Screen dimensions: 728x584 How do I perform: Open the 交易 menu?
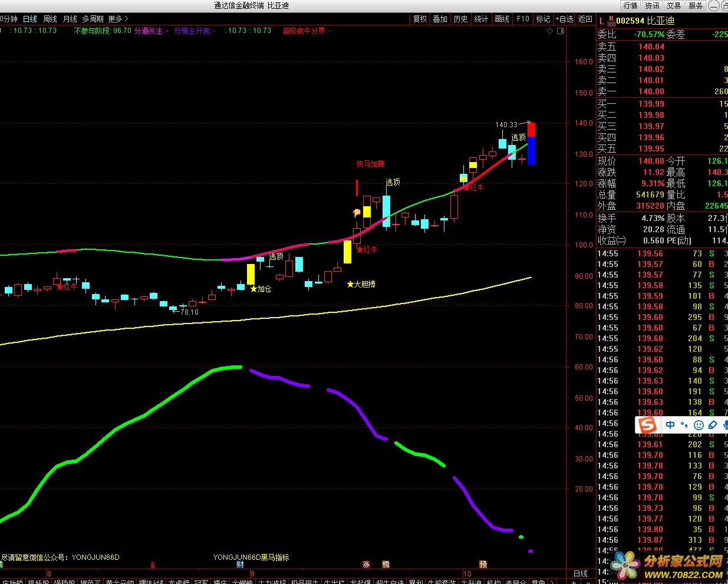674,5
